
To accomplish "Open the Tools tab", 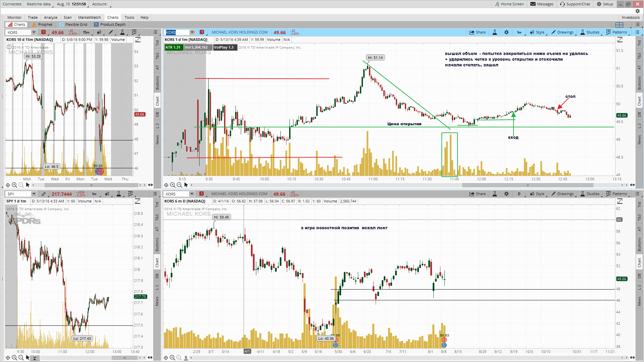I will (129, 17).
